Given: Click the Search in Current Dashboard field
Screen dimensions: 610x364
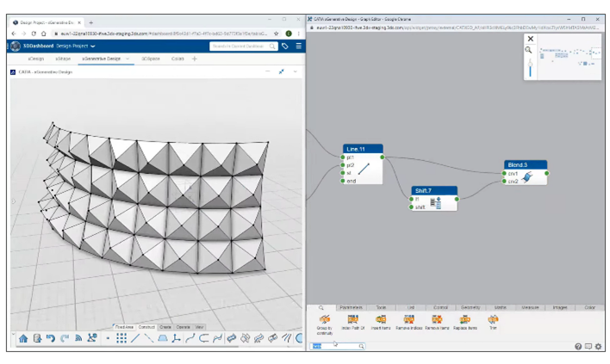Looking at the screenshot, I should pyautogui.click(x=243, y=46).
